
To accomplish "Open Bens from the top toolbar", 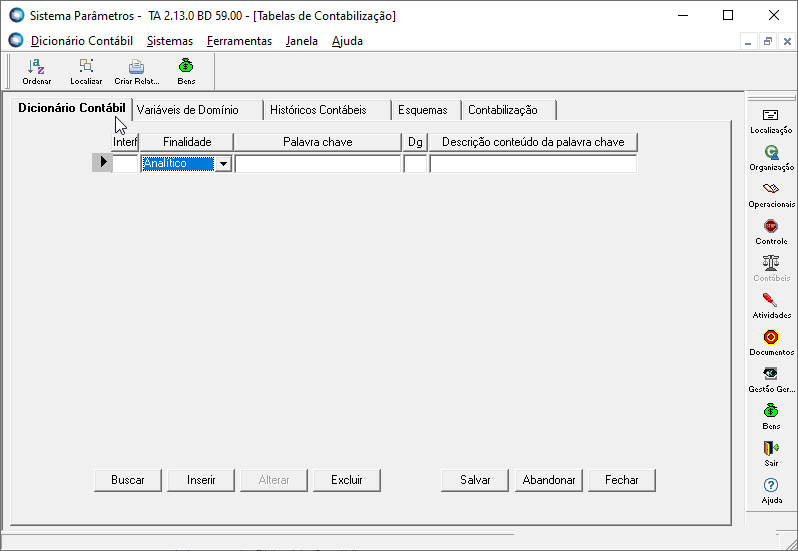I will pos(186,72).
